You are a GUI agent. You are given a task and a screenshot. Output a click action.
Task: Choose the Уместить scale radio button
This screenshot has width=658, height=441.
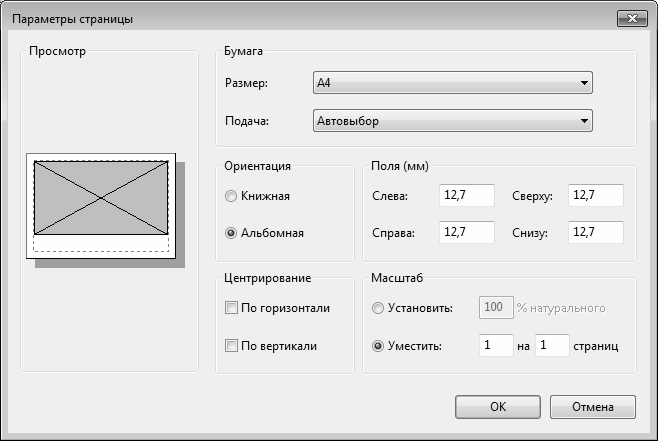[x=378, y=346]
